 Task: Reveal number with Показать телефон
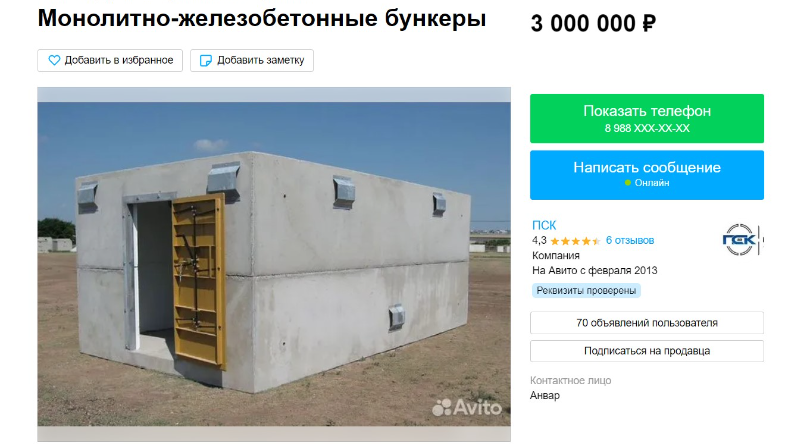[x=647, y=118]
